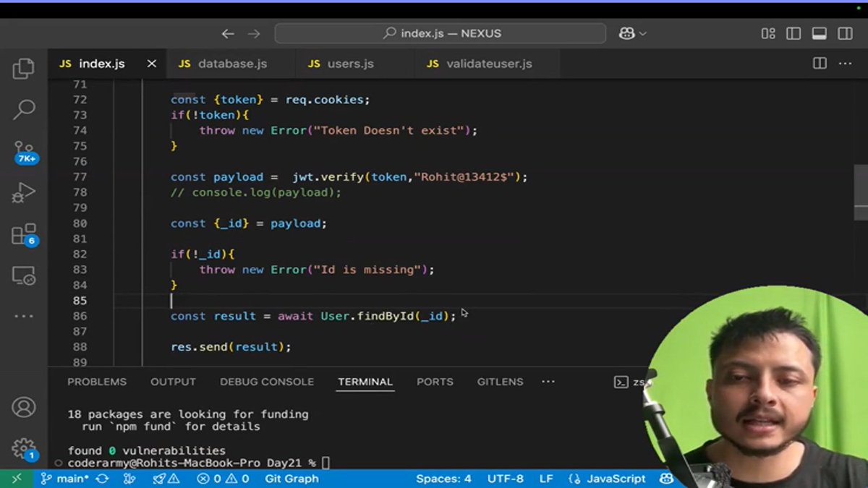Open the Remote Explorer view

coord(23,275)
